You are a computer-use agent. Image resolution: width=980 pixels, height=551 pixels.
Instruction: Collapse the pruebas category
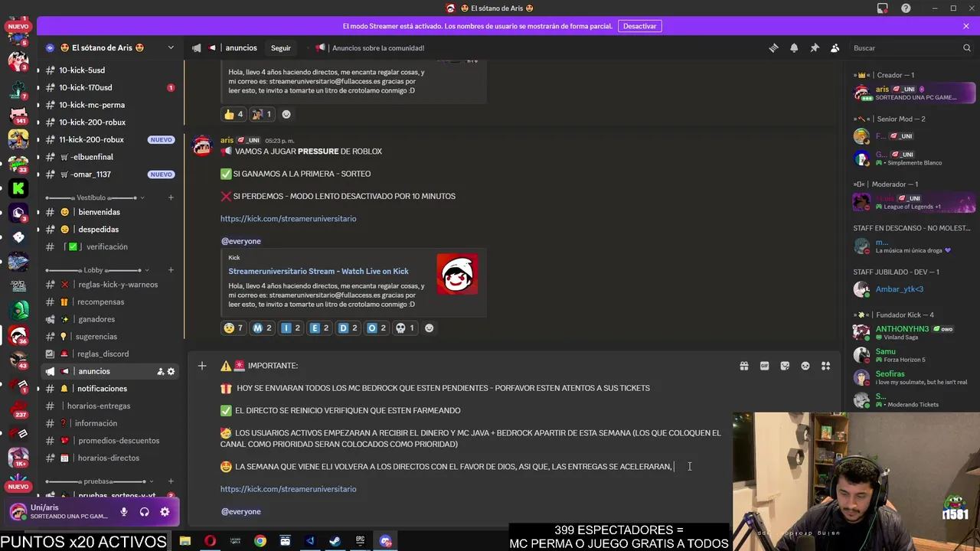click(x=96, y=481)
